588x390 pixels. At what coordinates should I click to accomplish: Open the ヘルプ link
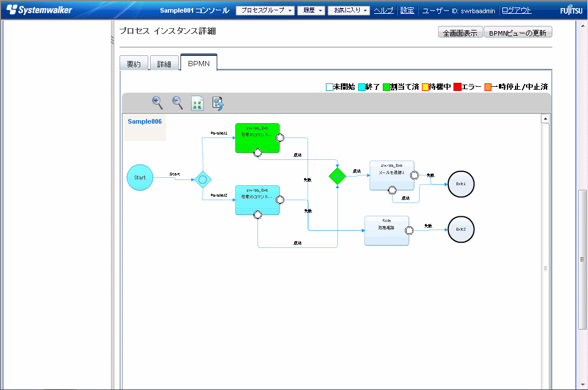click(x=383, y=10)
